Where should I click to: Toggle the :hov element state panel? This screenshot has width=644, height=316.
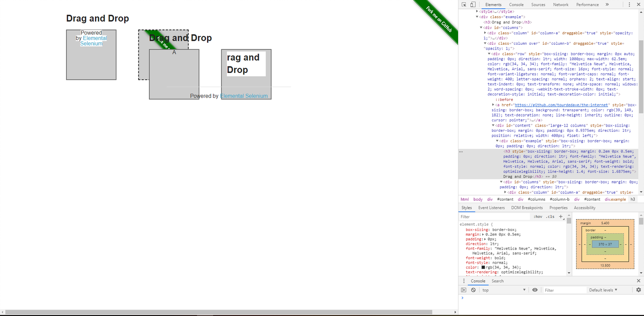click(538, 216)
